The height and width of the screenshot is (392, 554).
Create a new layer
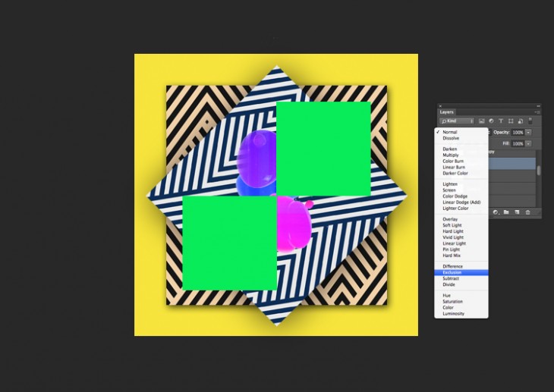[517, 212]
